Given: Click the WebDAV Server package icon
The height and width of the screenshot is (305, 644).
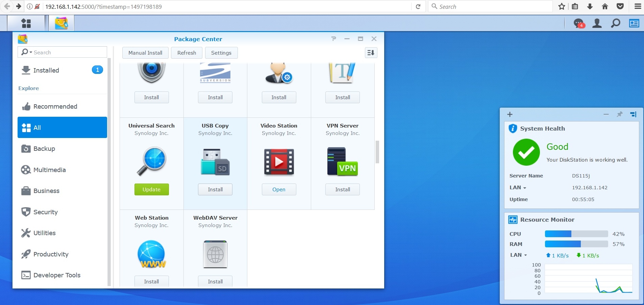Looking at the screenshot, I should tap(215, 254).
